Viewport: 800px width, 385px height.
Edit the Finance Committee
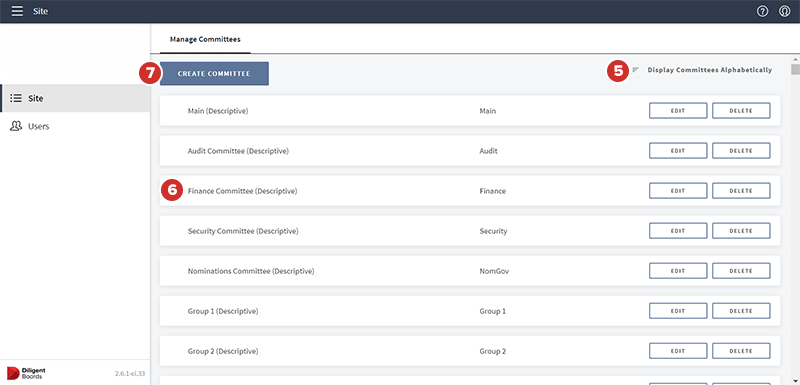[x=678, y=191]
